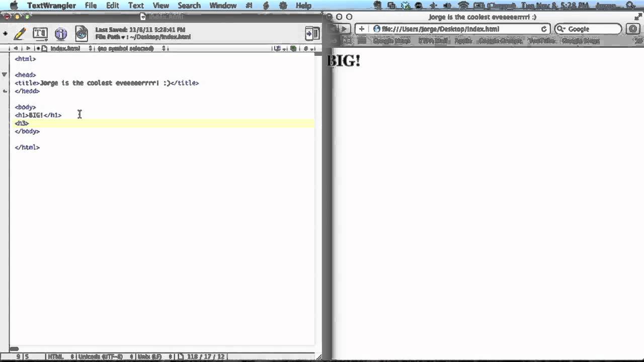644x362 pixels.
Task: Click the </html> closing tag line
Action: [27, 147]
